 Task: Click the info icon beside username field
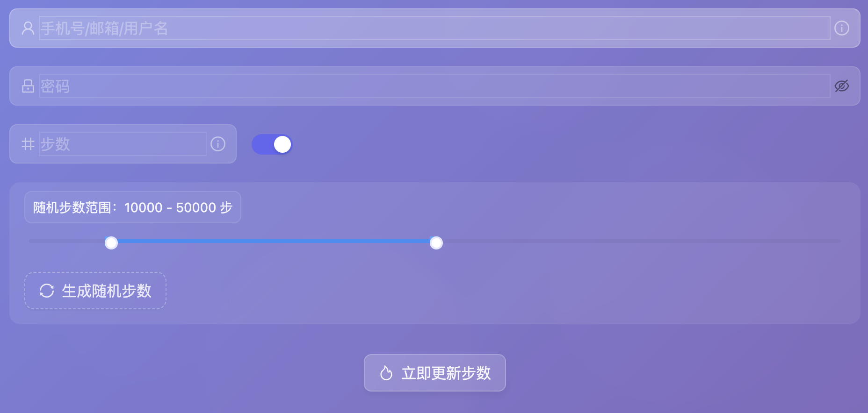[x=842, y=28]
